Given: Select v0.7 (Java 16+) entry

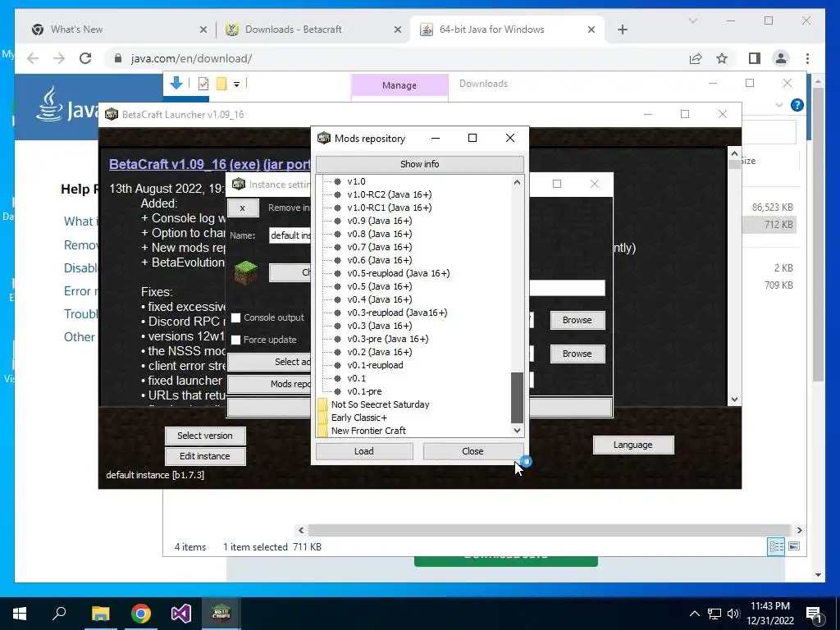Looking at the screenshot, I should (380, 247).
